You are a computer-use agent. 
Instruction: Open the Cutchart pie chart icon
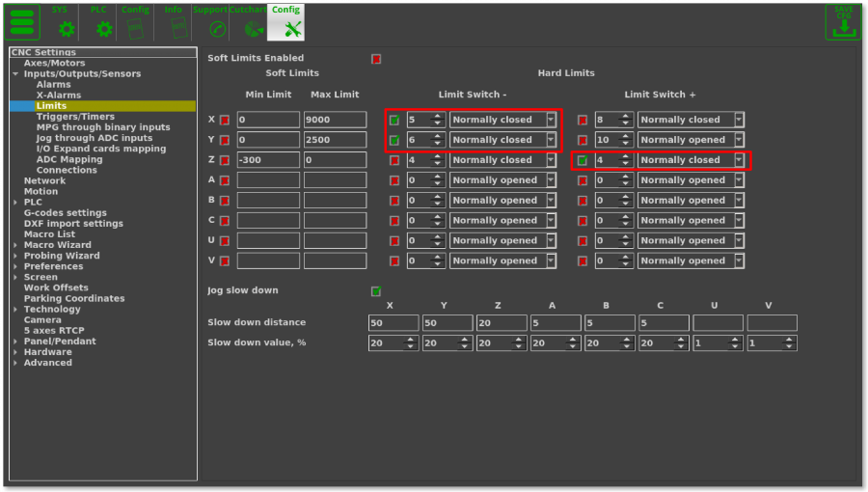pos(251,22)
